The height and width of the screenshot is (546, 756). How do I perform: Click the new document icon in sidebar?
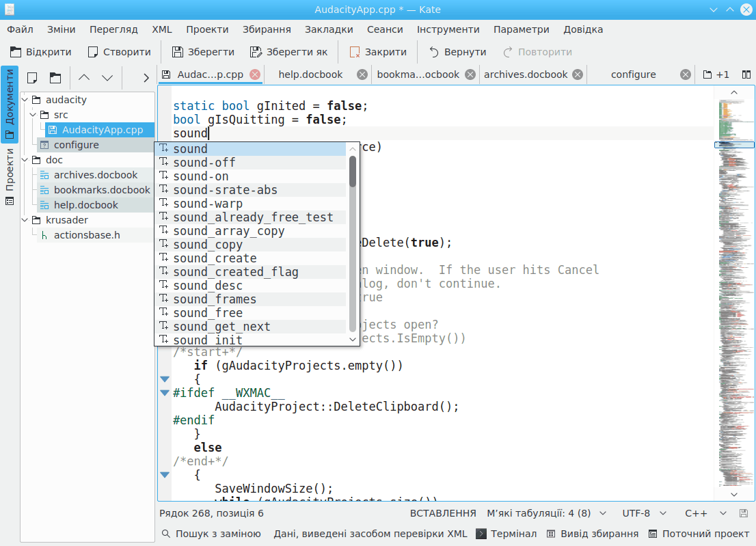click(32, 78)
